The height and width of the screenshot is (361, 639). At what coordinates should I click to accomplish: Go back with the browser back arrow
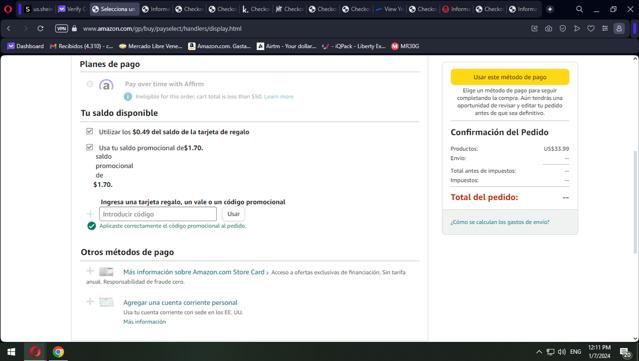(x=9, y=29)
